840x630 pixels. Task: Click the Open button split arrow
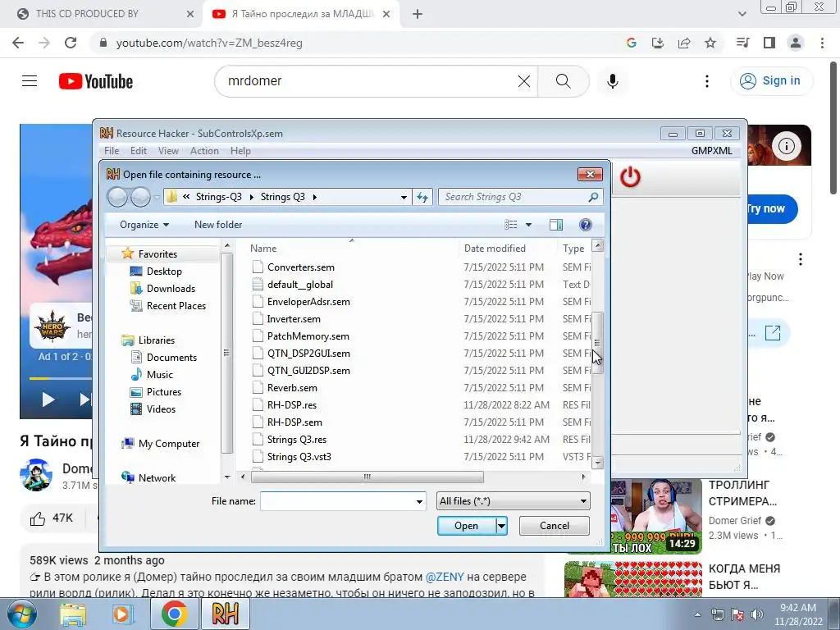(x=501, y=526)
